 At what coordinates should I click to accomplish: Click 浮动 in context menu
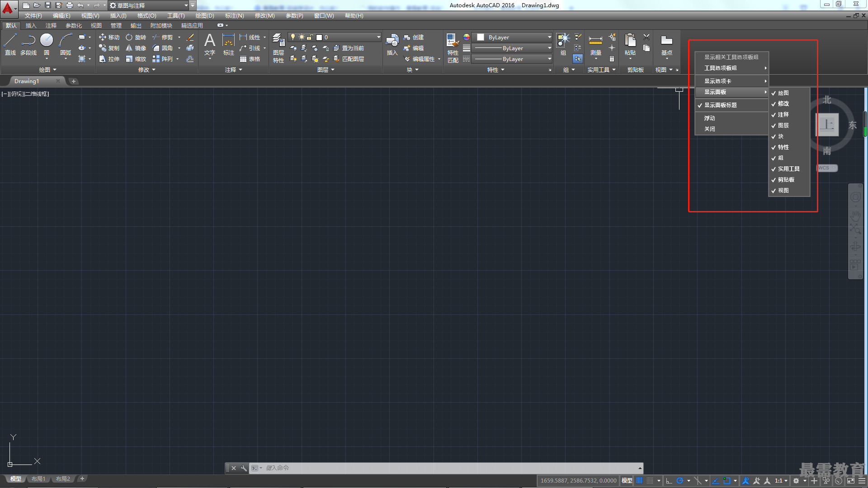click(x=731, y=118)
